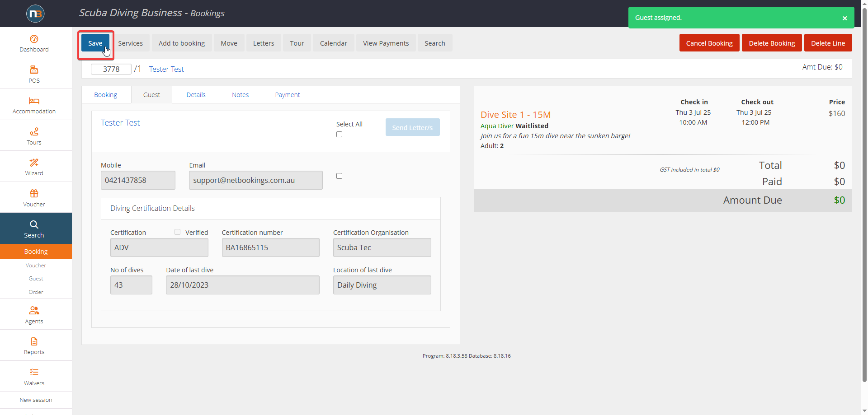
Task: Open the Dive Site 1 - 15M link
Action: [515, 115]
